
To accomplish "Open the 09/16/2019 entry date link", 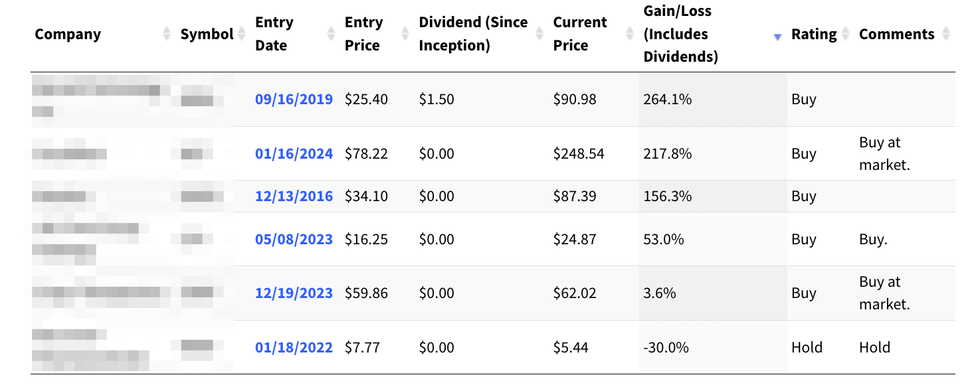I will (x=294, y=100).
